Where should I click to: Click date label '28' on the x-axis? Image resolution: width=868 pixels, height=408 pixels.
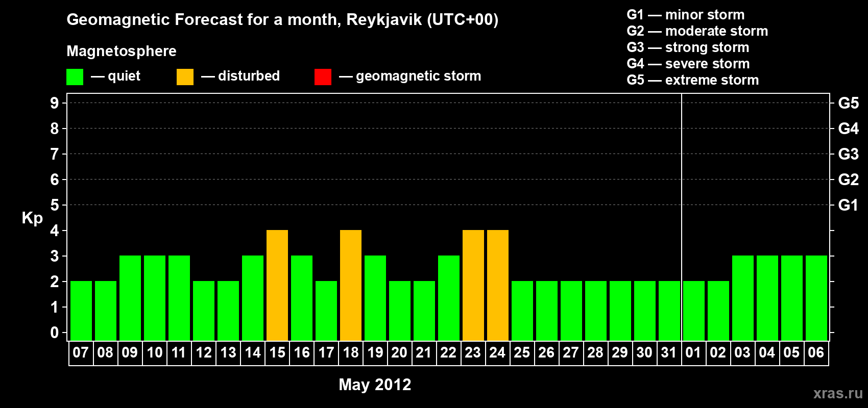[595, 352]
